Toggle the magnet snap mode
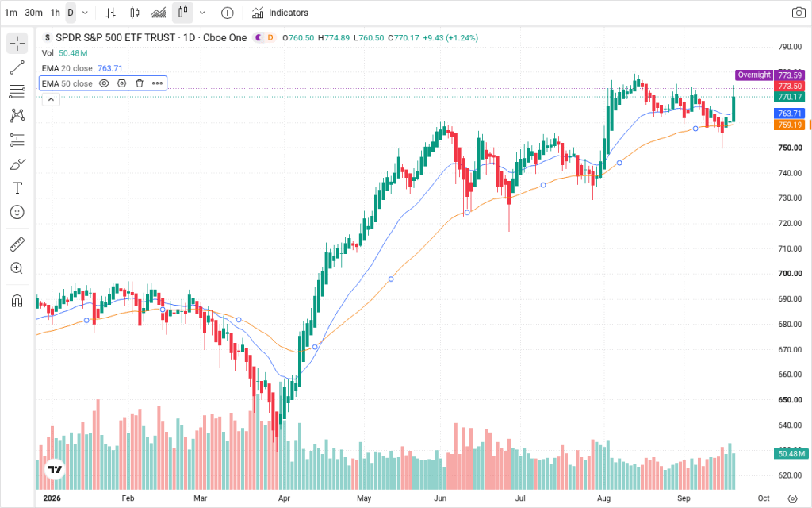 pyautogui.click(x=17, y=301)
